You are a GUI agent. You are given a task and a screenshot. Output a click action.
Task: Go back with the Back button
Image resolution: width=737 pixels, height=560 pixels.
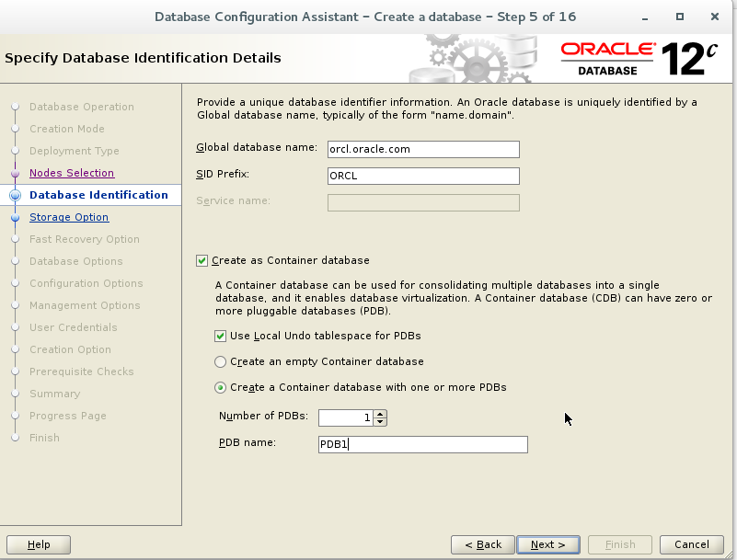click(483, 544)
